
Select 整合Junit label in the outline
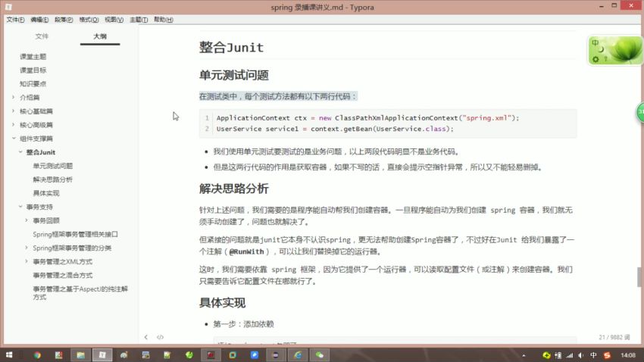click(x=41, y=152)
